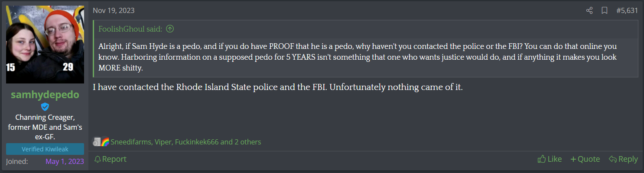Open the green poster username under the avatar
This screenshot has width=644, height=173.
(x=45, y=95)
